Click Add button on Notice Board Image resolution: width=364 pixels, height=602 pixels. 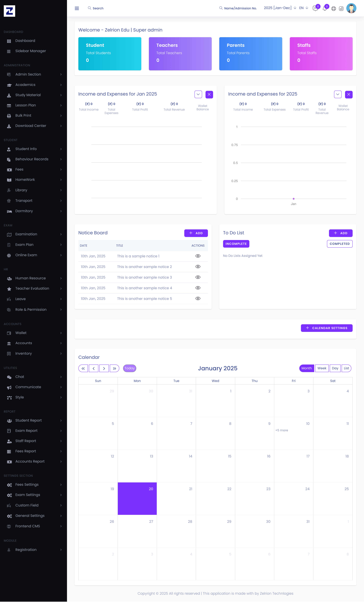pyautogui.click(x=196, y=233)
